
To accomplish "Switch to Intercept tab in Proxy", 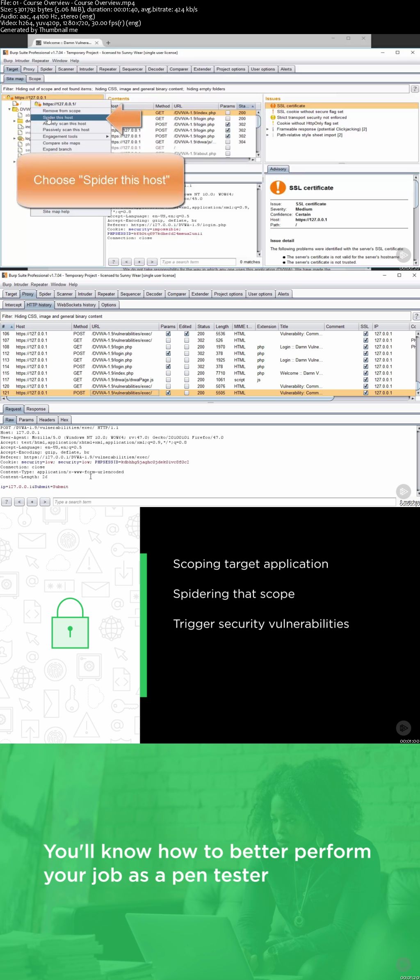I will (13, 305).
